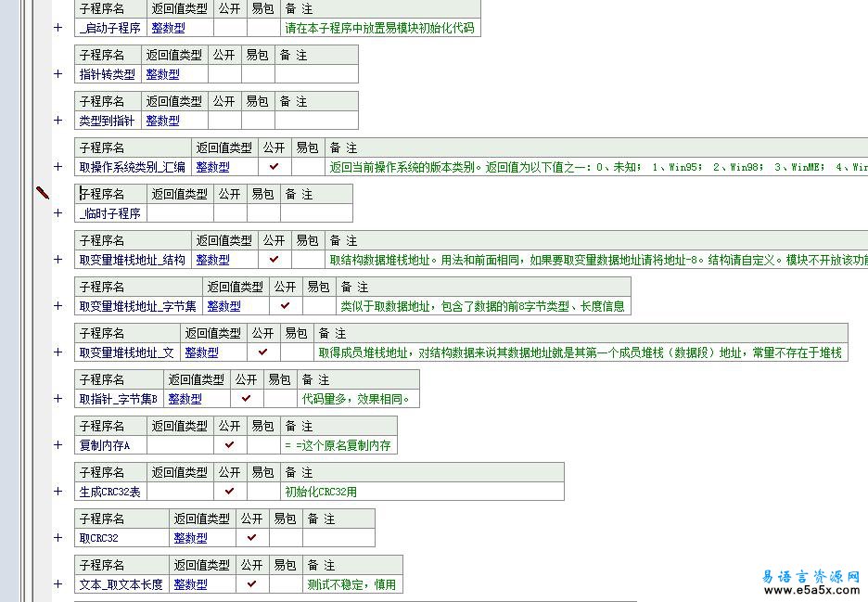Click 整数型 return type of 指针转类型
Viewport: 868px width, 602px height.
[163, 74]
